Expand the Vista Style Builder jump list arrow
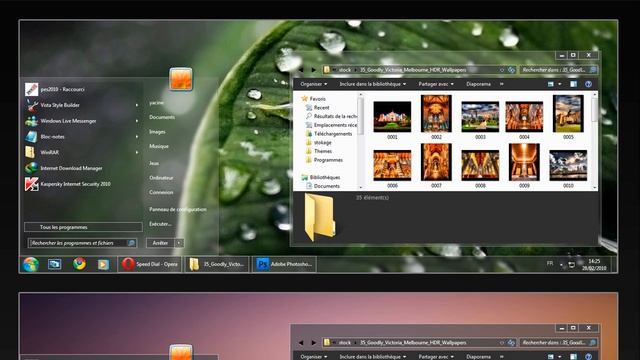The width and height of the screenshot is (640, 360). coord(137,105)
